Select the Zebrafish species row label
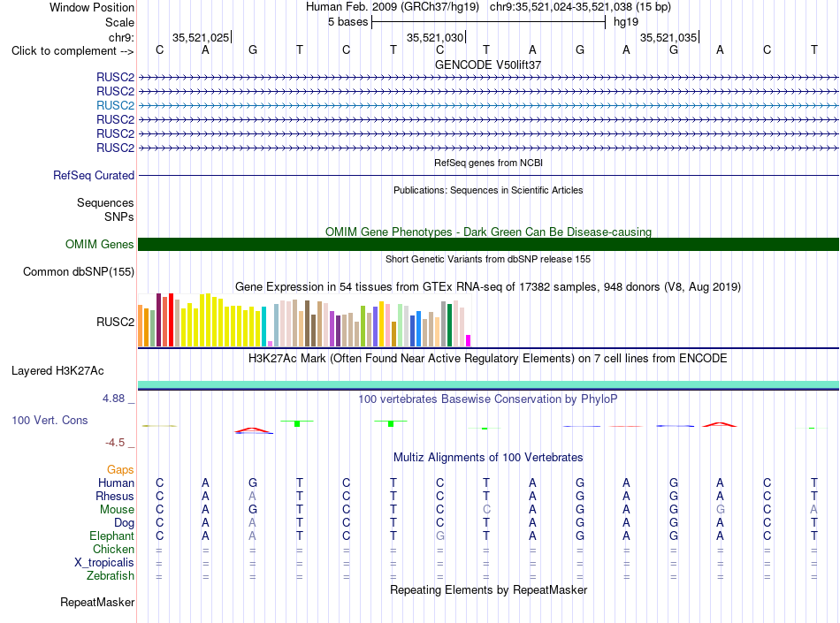This screenshot has width=840, height=623. point(111,576)
